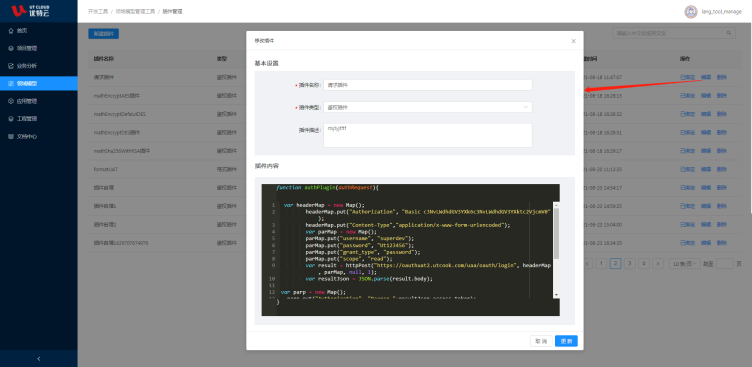The height and width of the screenshot is (367, 752).
Task: Click the mathSha256WithRSA插件 row name
Action: [x=122, y=151]
